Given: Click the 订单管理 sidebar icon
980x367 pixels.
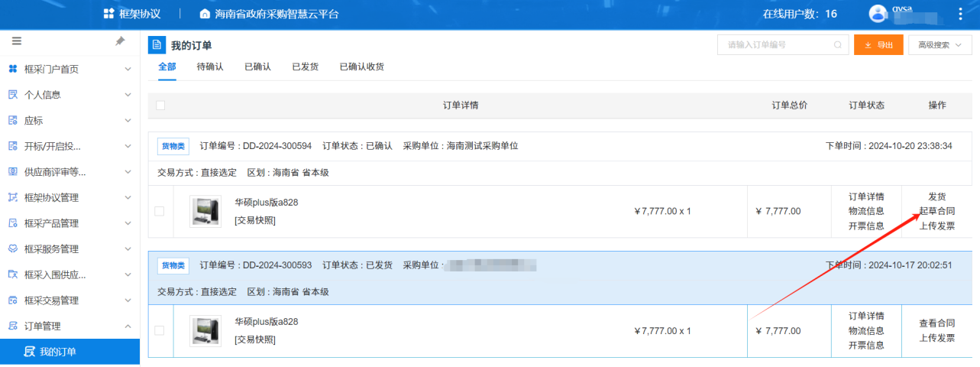Looking at the screenshot, I should tap(12, 326).
